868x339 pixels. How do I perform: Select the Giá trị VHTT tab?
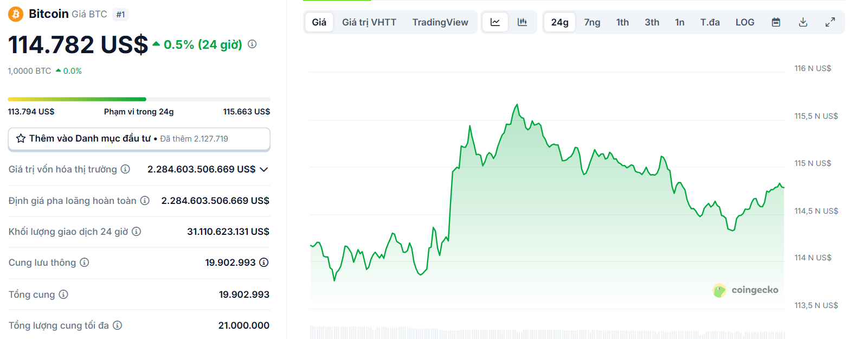point(369,22)
